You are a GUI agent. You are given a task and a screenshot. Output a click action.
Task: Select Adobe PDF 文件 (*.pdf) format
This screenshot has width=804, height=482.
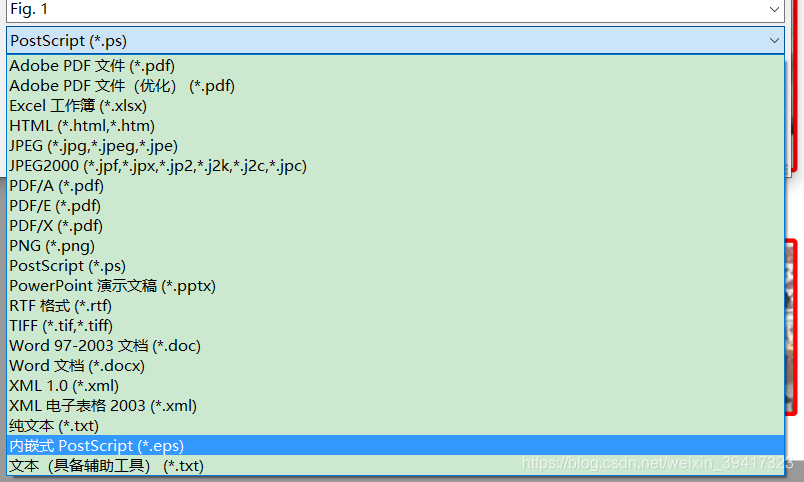click(395, 66)
